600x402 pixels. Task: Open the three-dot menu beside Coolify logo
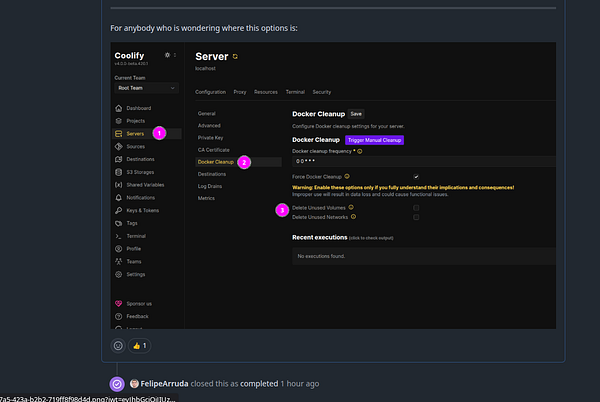pyautogui.click(x=175, y=55)
